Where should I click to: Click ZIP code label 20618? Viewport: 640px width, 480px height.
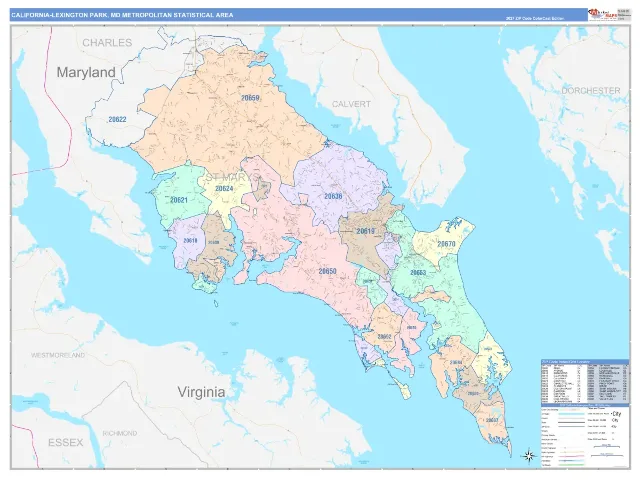tap(191, 240)
